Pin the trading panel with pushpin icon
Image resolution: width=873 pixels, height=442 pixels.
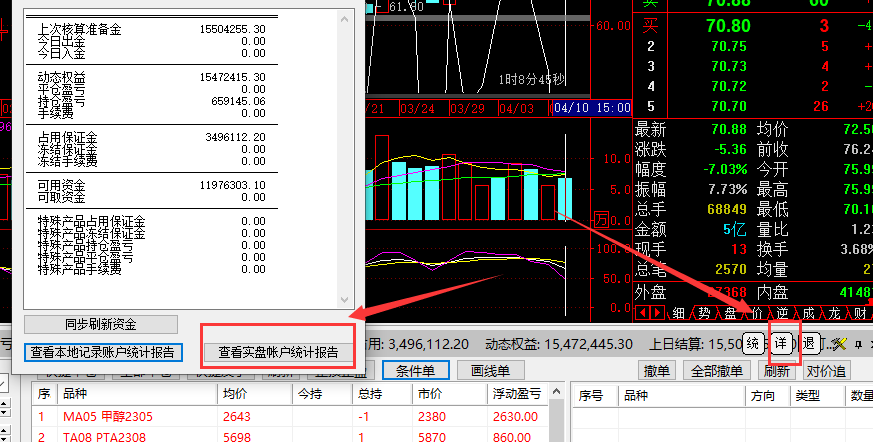(857, 344)
